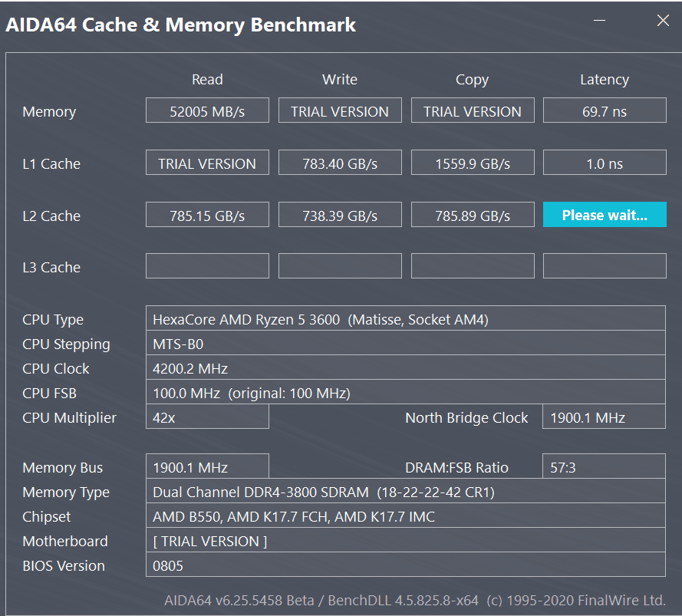The width and height of the screenshot is (682, 616).
Task: Minimize the AIDA64 benchmark window
Action: [599, 21]
